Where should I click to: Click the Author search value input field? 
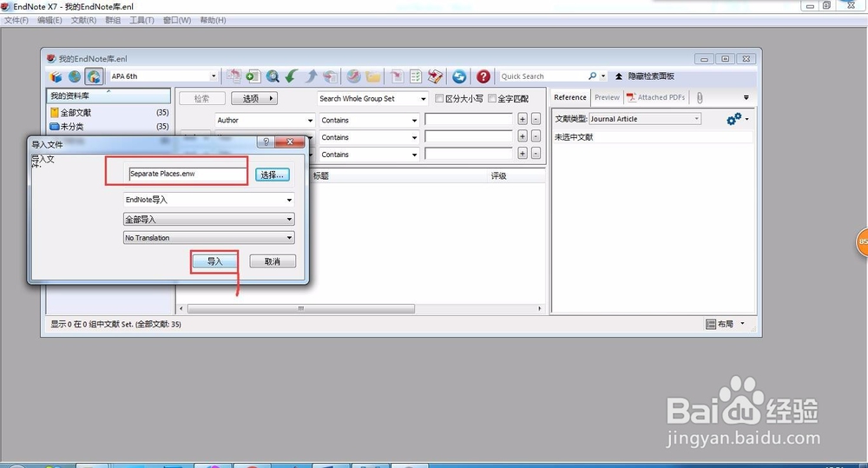(469, 119)
